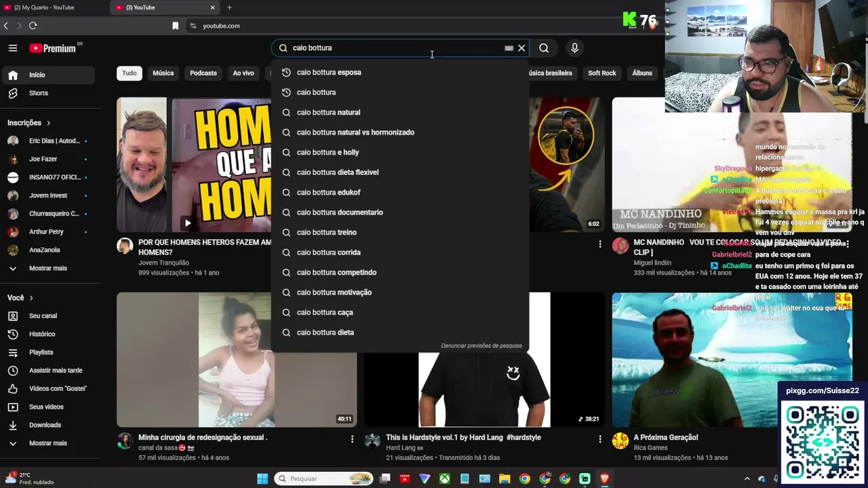Open the on-screen keyboard icon in search

[x=509, y=48]
